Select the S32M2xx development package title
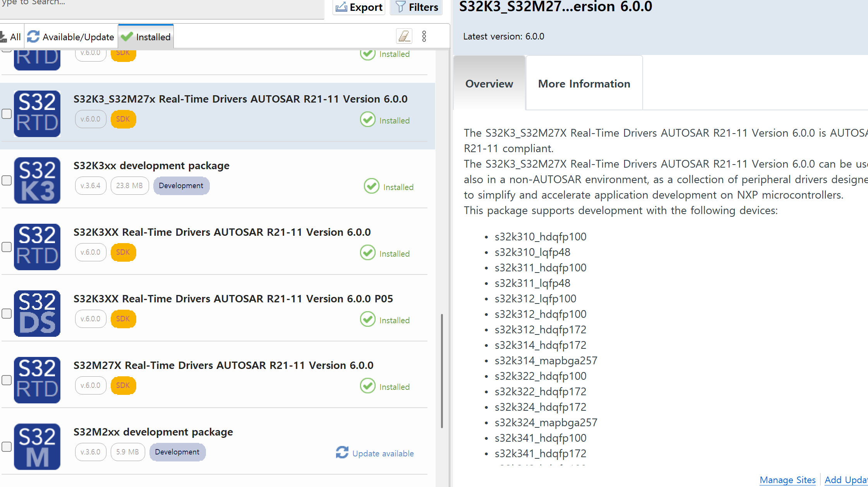This screenshot has height=487, width=868. coord(153,432)
